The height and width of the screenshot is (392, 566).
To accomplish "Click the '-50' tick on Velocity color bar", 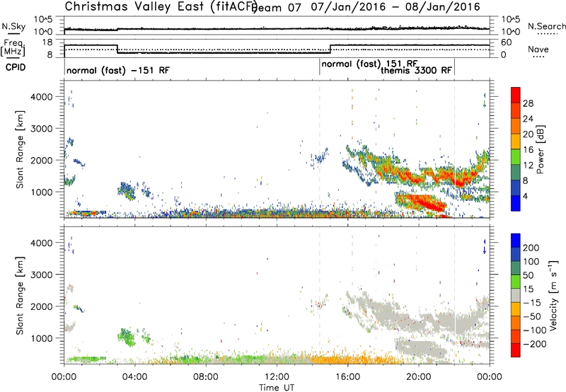I will (532, 316).
